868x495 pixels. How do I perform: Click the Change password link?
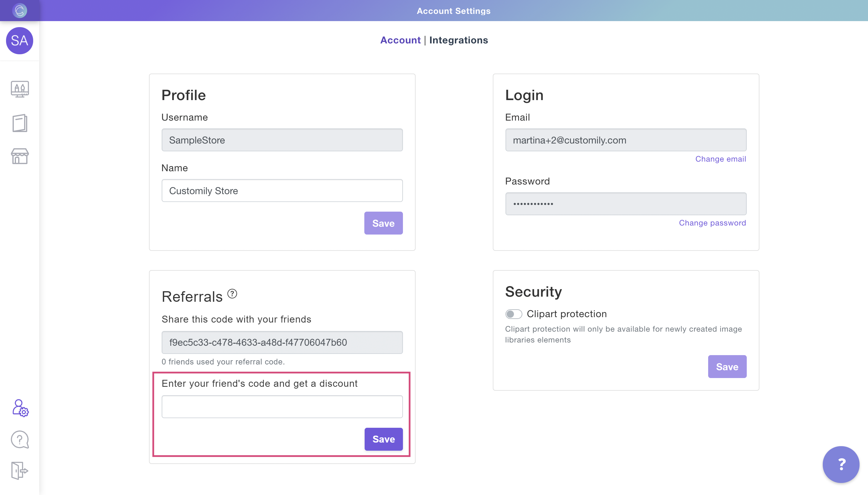pyautogui.click(x=712, y=223)
